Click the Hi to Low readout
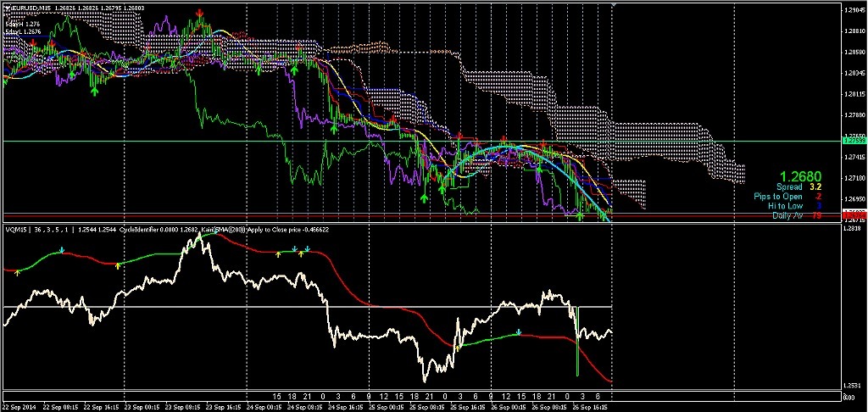Image resolution: width=868 pixels, height=412 pixels. 794,206
